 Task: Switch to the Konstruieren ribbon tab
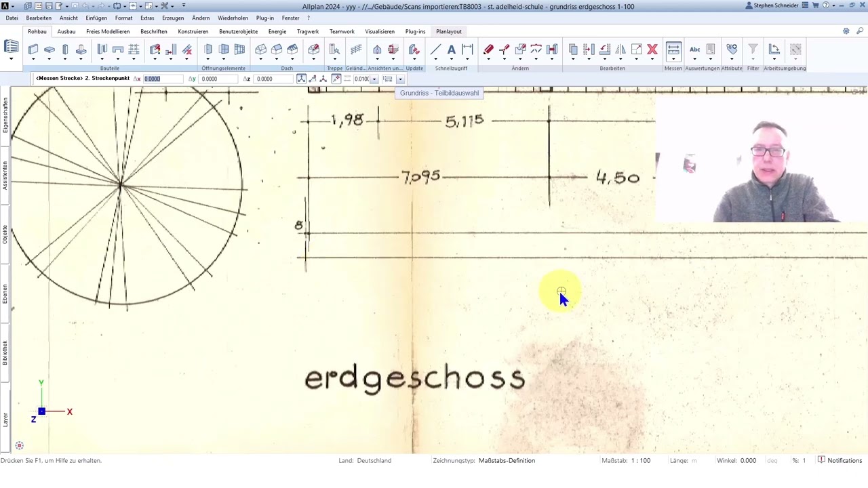click(193, 31)
